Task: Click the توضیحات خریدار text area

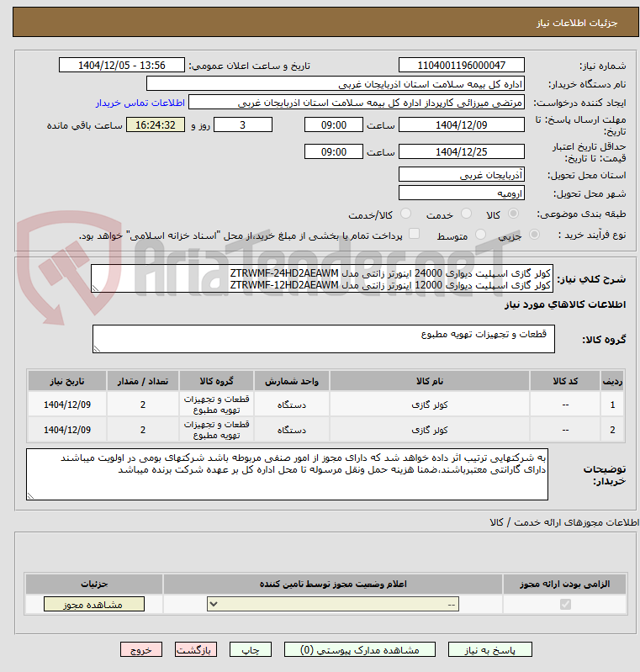Action: point(288,474)
